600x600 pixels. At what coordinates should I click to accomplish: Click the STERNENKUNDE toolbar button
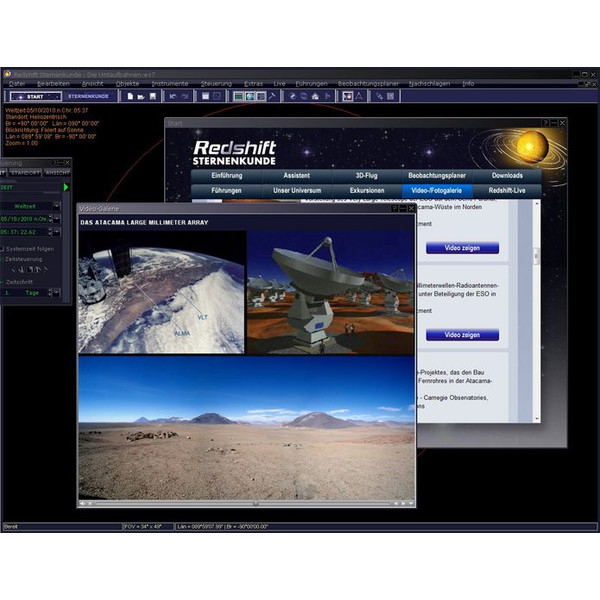89,96
